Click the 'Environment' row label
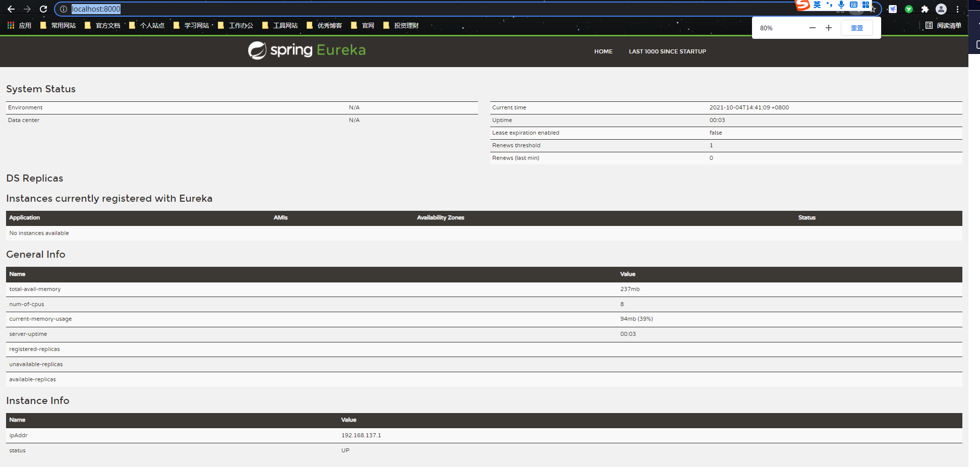The width and height of the screenshot is (980, 467). pos(25,107)
